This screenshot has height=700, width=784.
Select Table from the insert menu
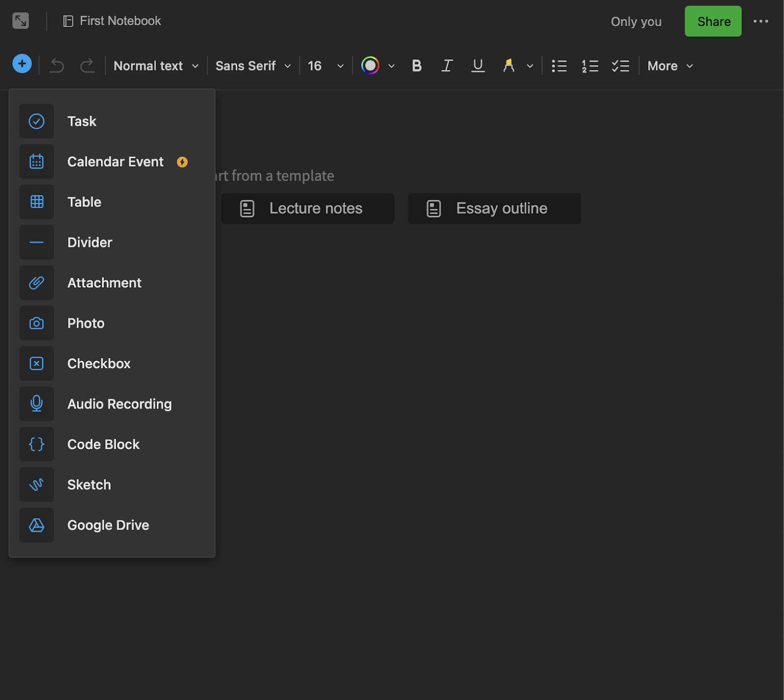pos(112,202)
